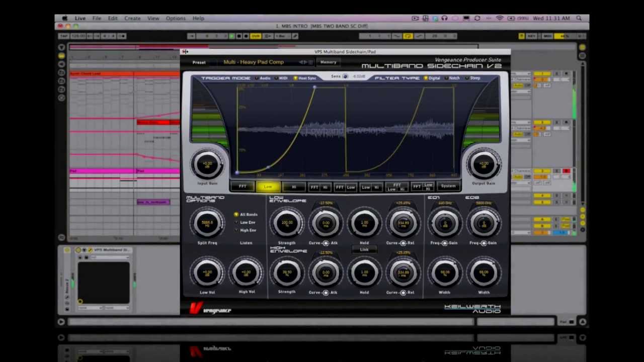Open the Live application menu
The height and width of the screenshot is (362, 644).
80,19
